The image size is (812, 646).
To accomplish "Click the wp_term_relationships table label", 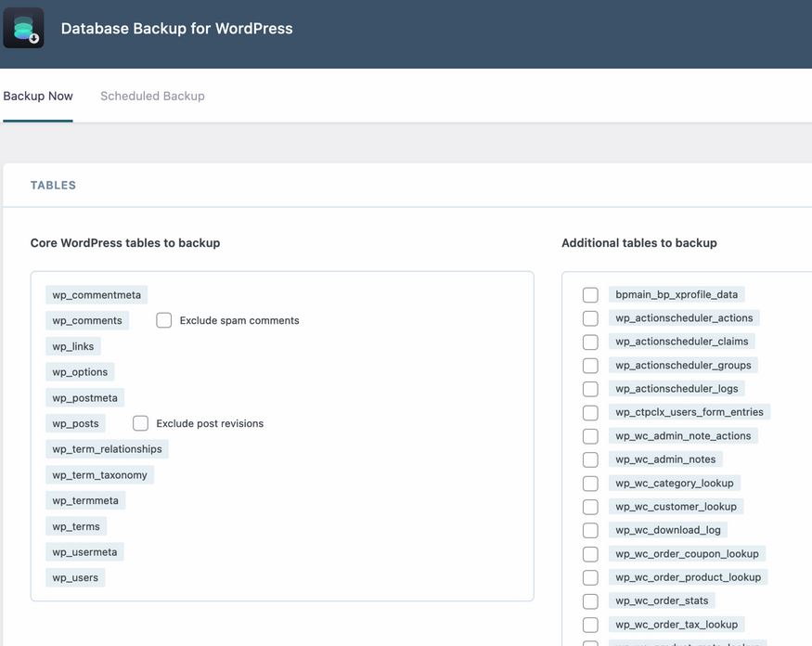I will pos(107,449).
